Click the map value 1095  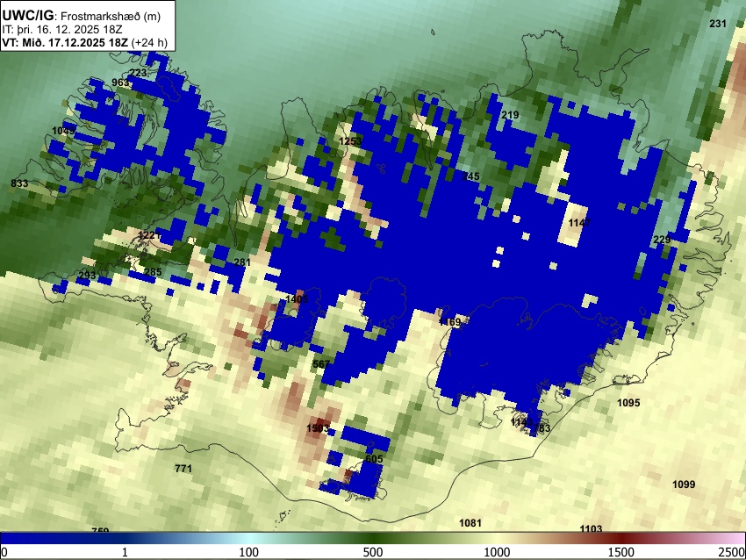coord(628,403)
